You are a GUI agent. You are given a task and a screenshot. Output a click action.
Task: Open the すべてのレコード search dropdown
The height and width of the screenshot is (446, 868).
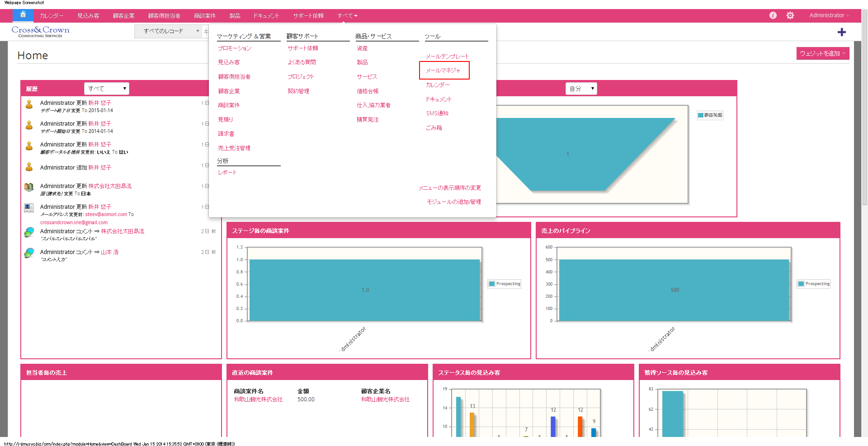(x=168, y=31)
